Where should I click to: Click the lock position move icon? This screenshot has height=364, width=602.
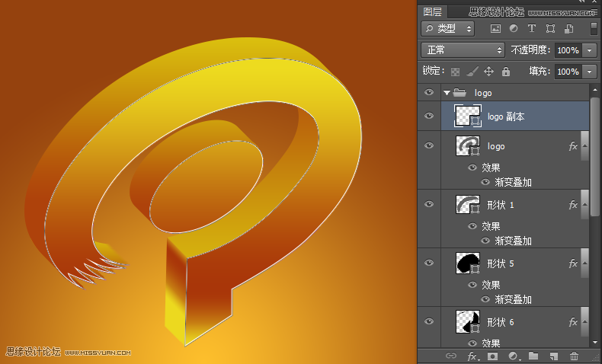(x=488, y=72)
